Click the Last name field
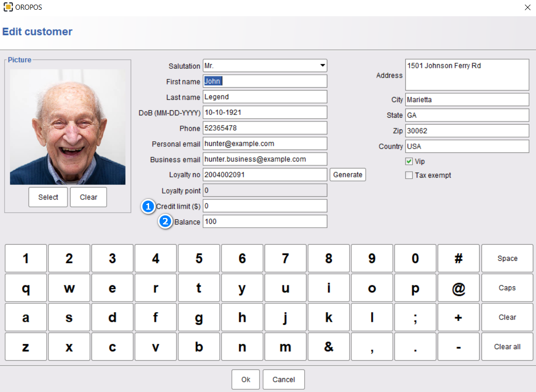 [x=265, y=97]
